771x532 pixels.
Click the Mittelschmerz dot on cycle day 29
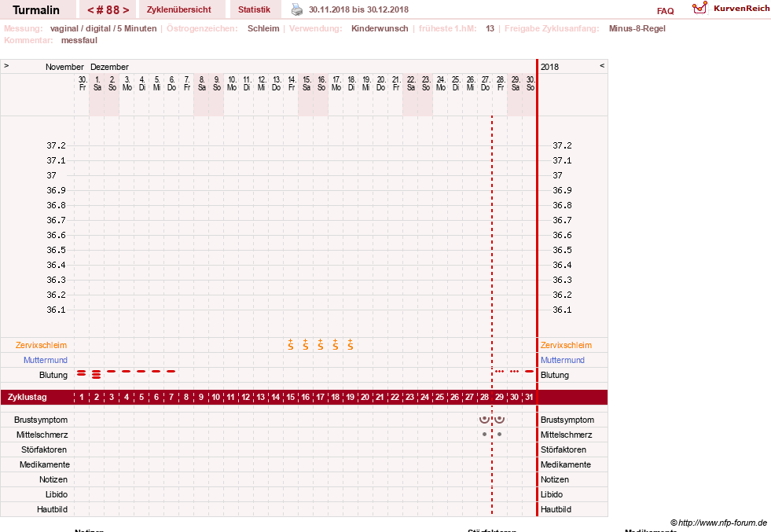click(x=500, y=434)
